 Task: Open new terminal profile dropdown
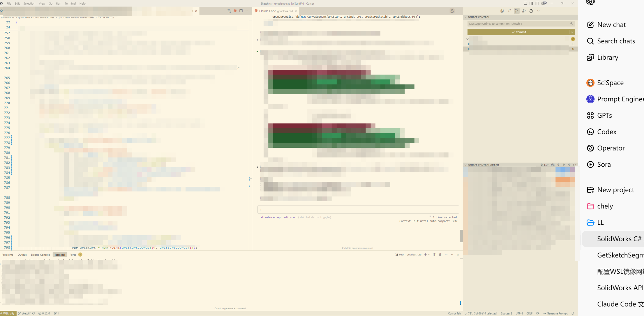click(x=429, y=255)
